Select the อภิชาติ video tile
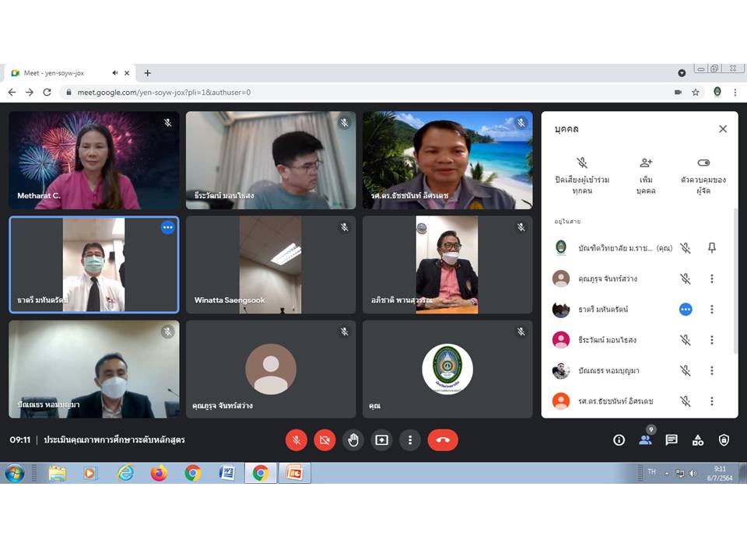Screen dimensions: 747x560 447,264
